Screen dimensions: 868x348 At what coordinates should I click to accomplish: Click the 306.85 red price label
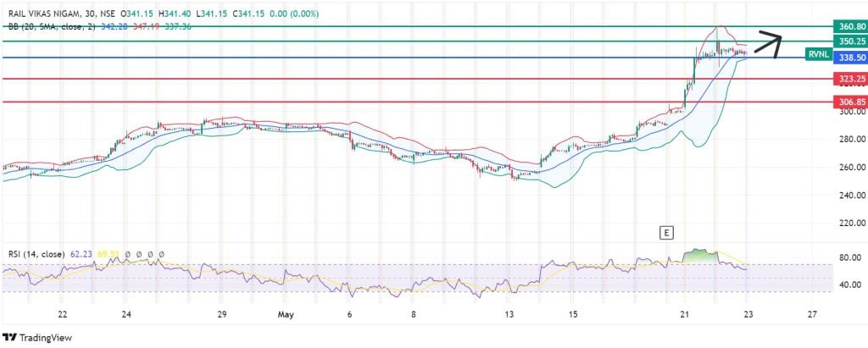tap(849, 102)
